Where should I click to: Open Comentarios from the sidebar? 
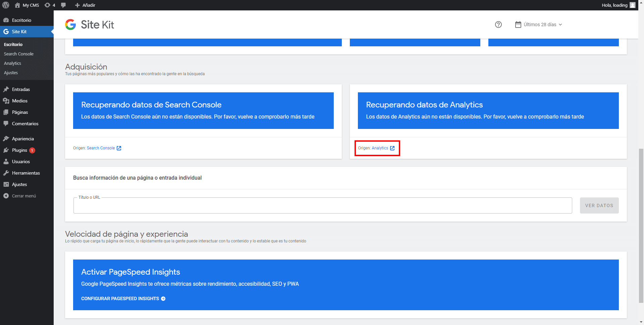pyautogui.click(x=27, y=124)
